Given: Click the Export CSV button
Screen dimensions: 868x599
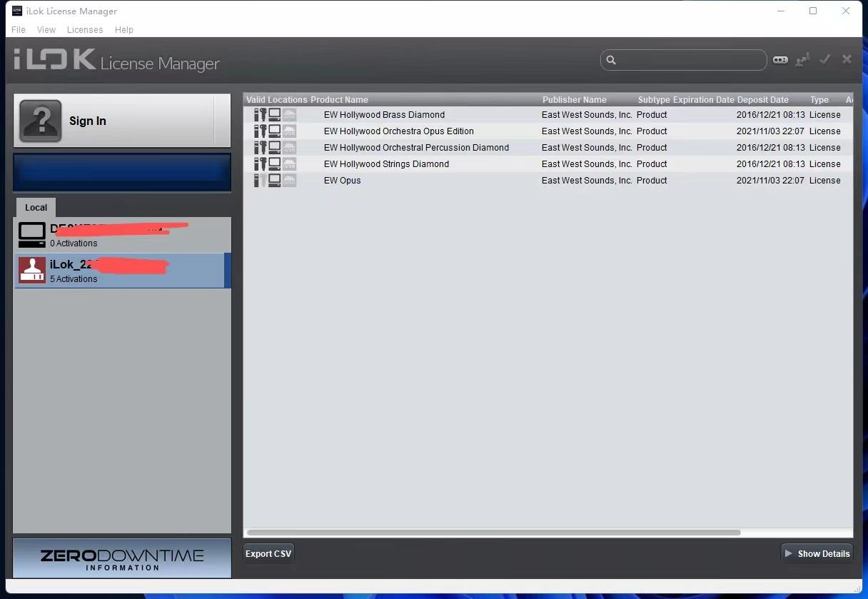Looking at the screenshot, I should tap(268, 554).
